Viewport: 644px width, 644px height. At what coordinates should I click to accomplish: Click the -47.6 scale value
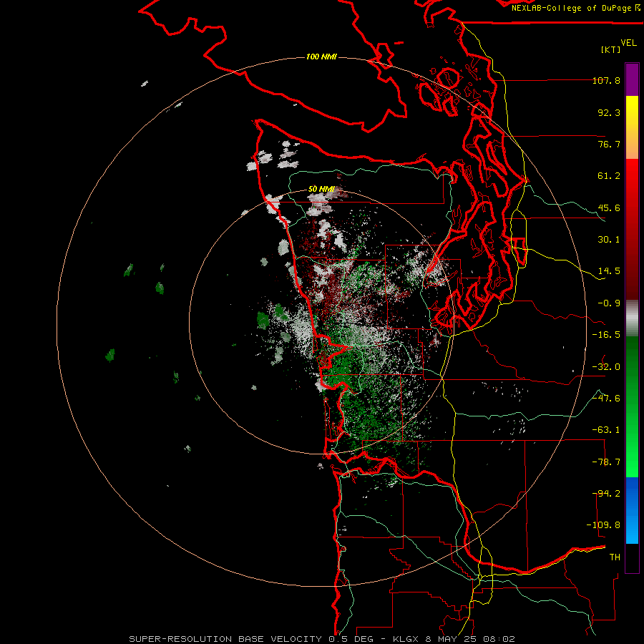606,399
